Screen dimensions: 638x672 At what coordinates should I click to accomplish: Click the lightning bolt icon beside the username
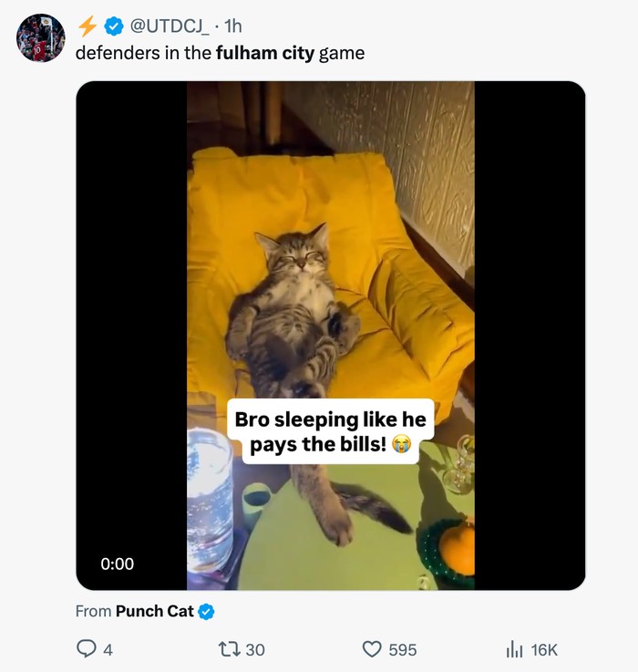click(87, 26)
